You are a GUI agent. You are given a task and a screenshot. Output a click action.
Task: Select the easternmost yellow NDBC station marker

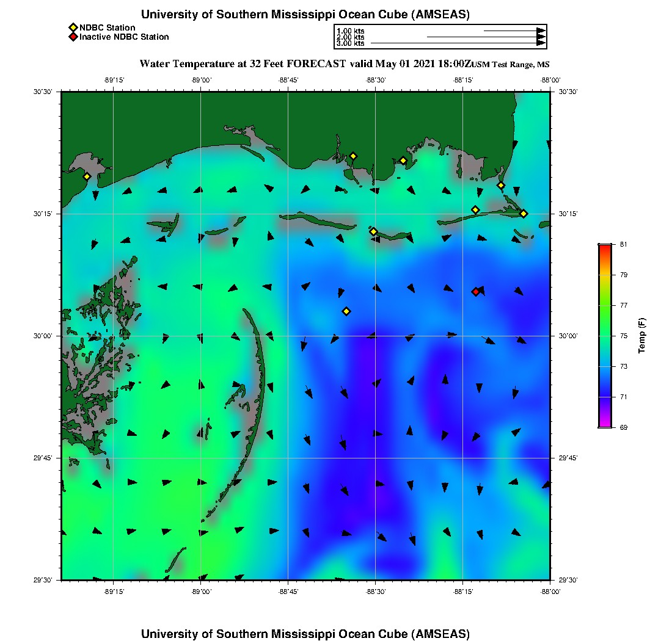click(524, 213)
